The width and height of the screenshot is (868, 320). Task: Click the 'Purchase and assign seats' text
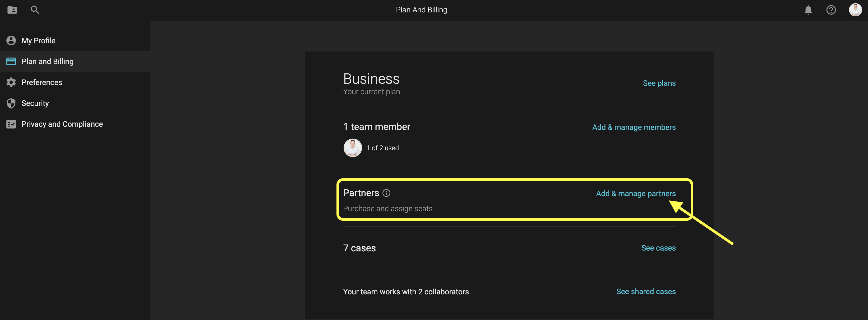click(x=387, y=209)
